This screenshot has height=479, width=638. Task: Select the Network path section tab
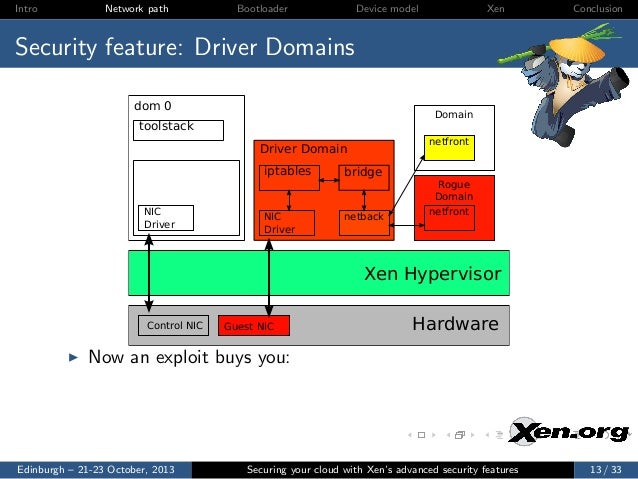tap(137, 9)
